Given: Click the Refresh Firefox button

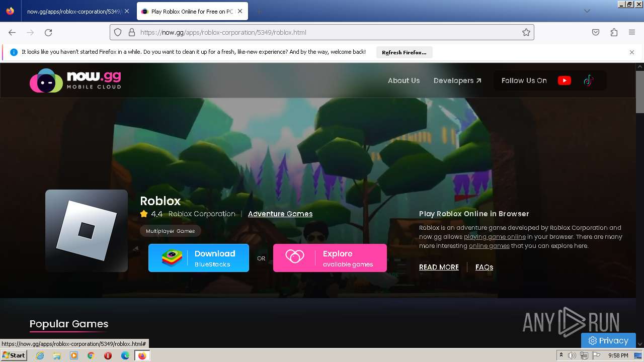Looking at the screenshot, I should pos(404,52).
